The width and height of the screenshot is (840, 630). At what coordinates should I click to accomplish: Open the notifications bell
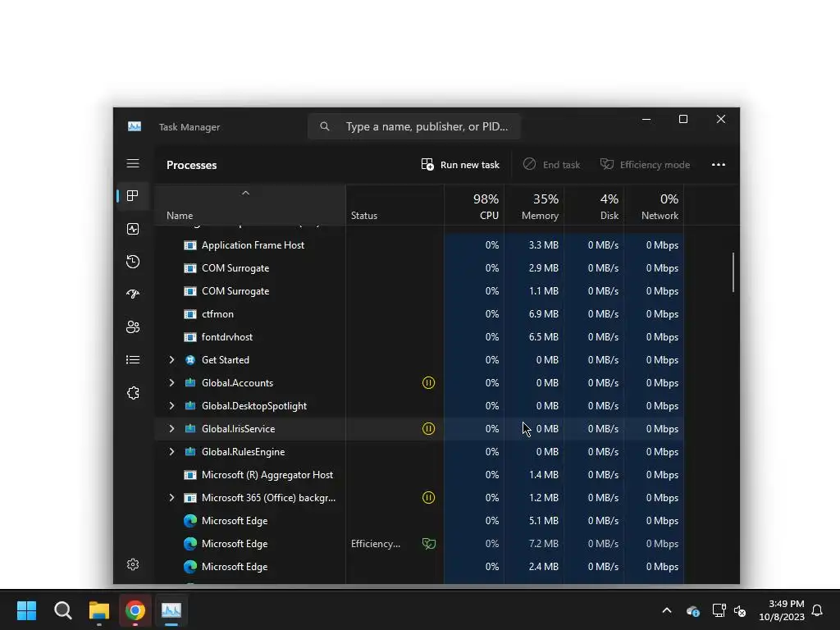[x=818, y=610]
